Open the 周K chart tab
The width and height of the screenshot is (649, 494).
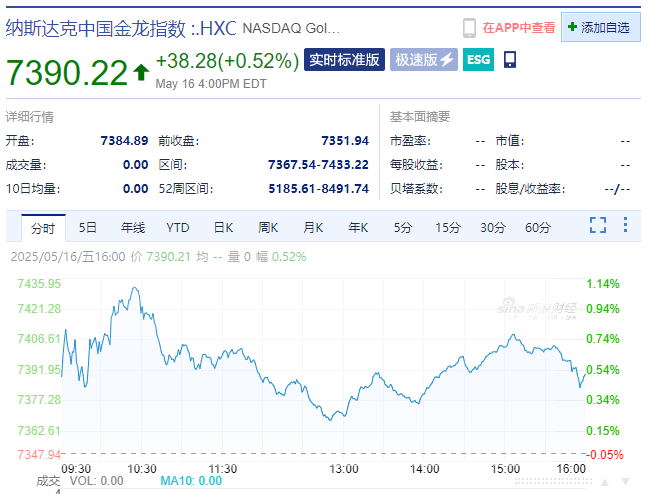click(x=268, y=228)
